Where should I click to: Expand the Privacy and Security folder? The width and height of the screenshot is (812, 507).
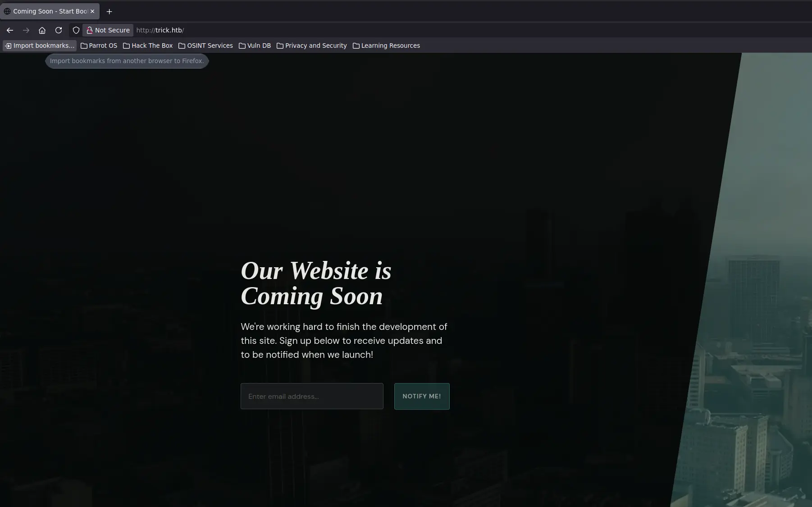click(311, 46)
